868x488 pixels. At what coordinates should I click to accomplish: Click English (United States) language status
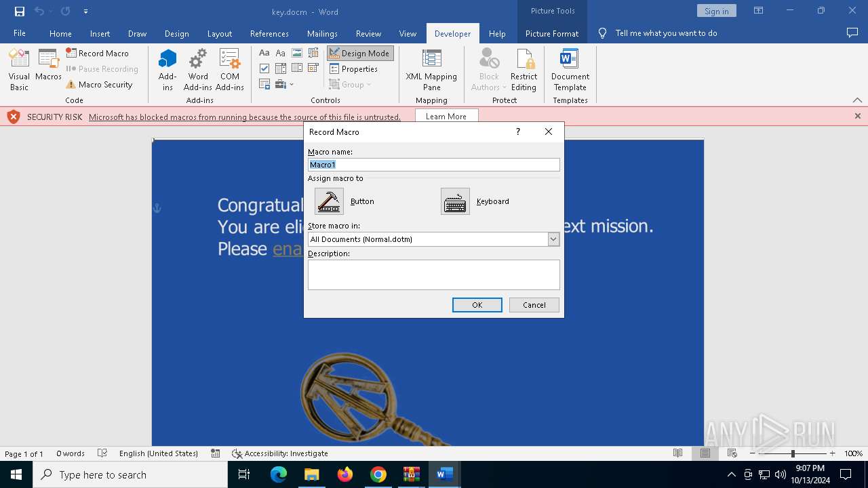tap(159, 453)
